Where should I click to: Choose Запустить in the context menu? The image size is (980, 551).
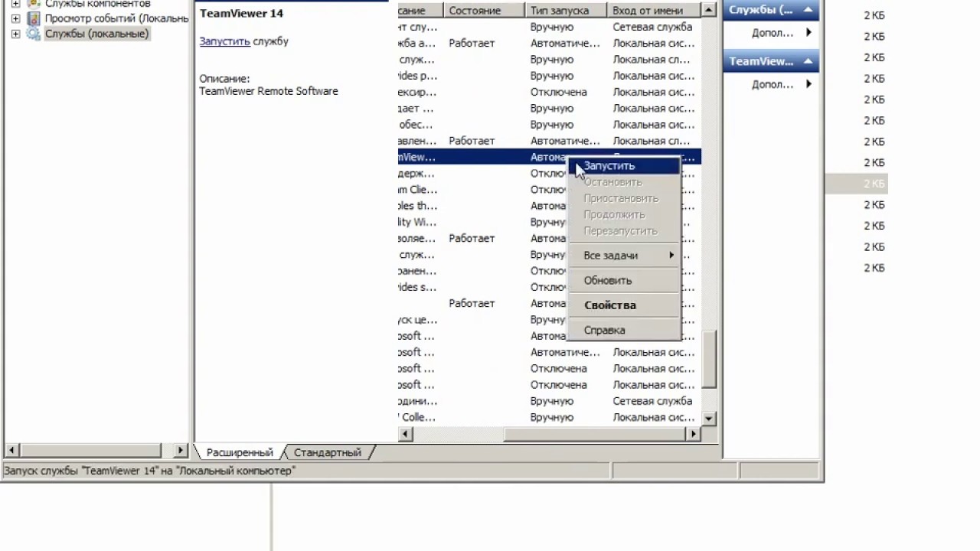624,165
